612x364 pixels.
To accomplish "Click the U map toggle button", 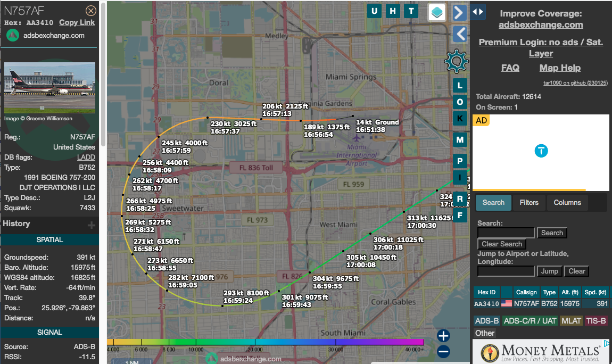I will click(374, 11).
